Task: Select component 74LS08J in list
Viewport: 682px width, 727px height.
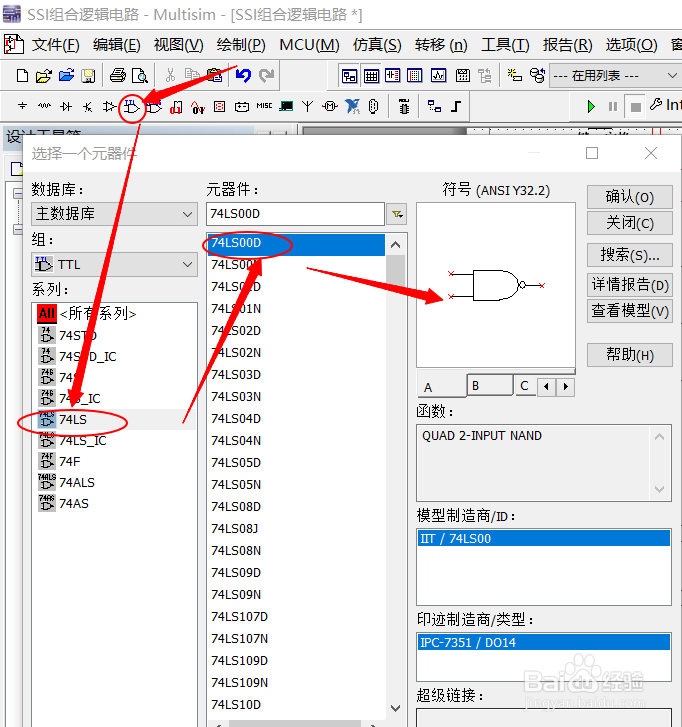Action: pyautogui.click(x=296, y=529)
